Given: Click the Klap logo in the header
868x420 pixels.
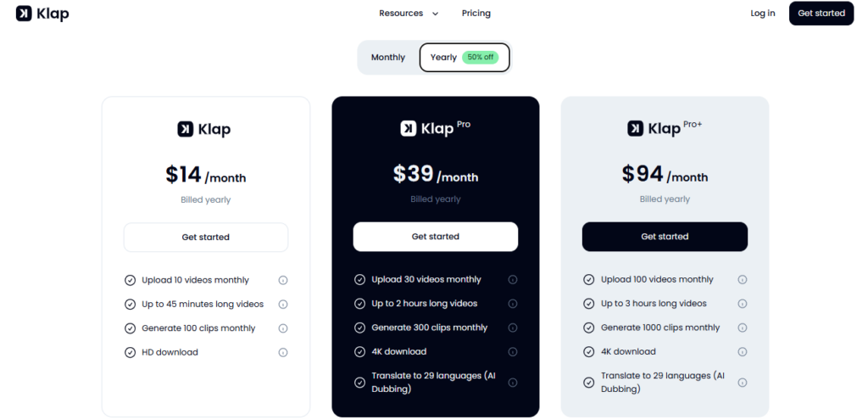Looking at the screenshot, I should [42, 14].
